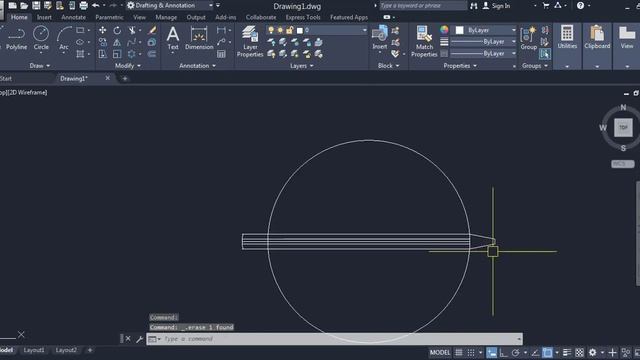This screenshot has width=640, height=360.
Task: Toggle ortho mode in status bar
Action: click(x=504, y=353)
